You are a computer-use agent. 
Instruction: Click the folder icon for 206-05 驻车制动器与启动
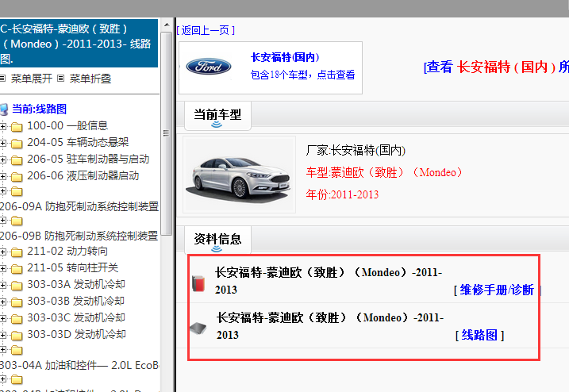pos(17,160)
